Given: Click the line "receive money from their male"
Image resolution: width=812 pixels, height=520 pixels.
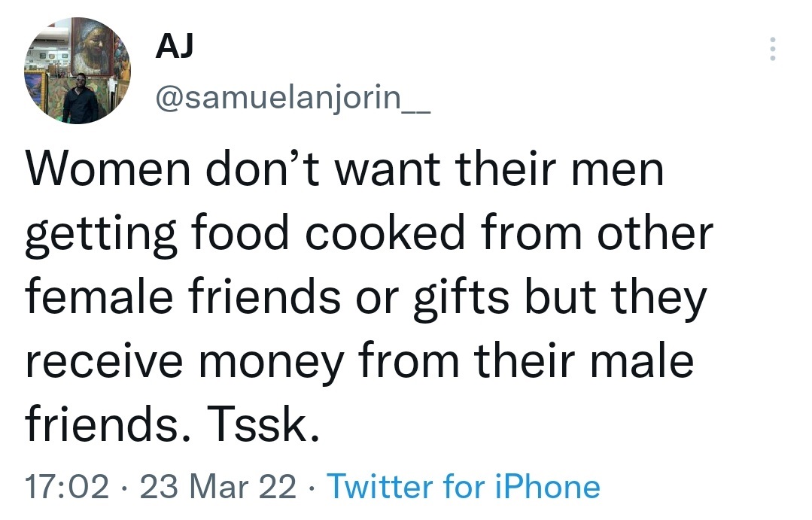Looking at the screenshot, I should (360, 360).
